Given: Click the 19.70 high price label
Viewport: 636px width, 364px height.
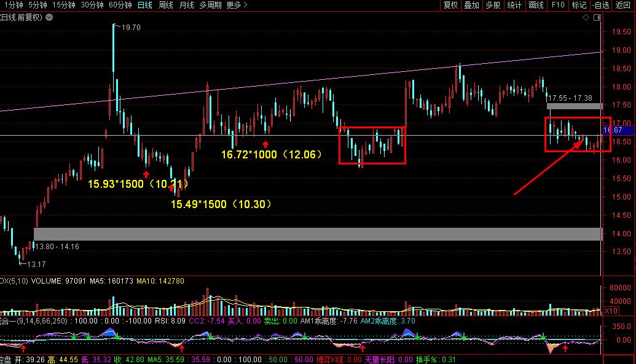Looking at the screenshot, I should [x=131, y=28].
